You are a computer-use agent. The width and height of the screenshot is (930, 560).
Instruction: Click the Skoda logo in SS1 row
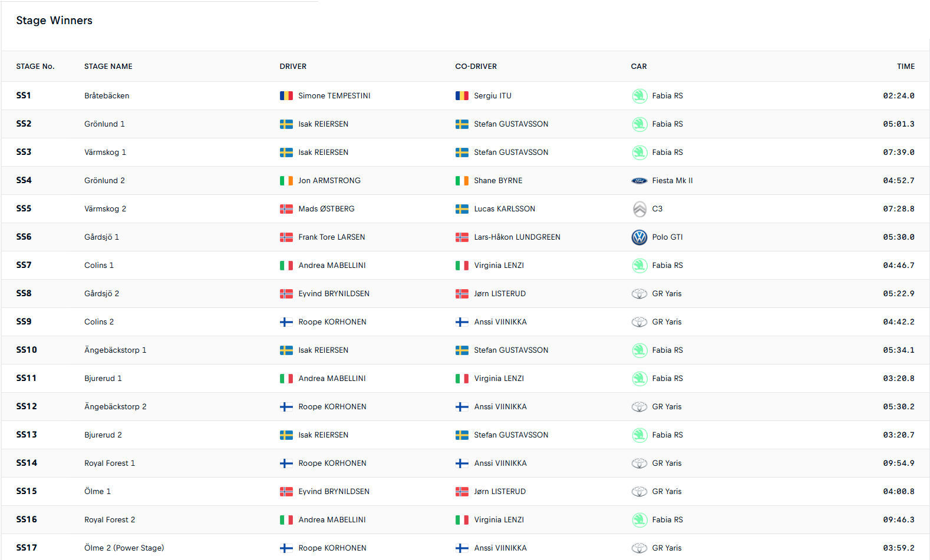coord(639,96)
